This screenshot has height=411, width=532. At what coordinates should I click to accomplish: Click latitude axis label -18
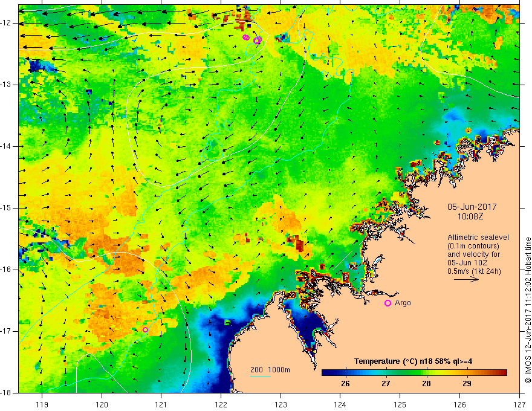click(x=6, y=393)
